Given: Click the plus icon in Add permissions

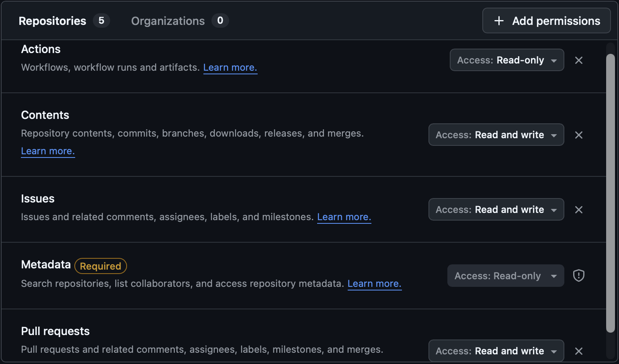Looking at the screenshot, I should click(x=498, y=20).
